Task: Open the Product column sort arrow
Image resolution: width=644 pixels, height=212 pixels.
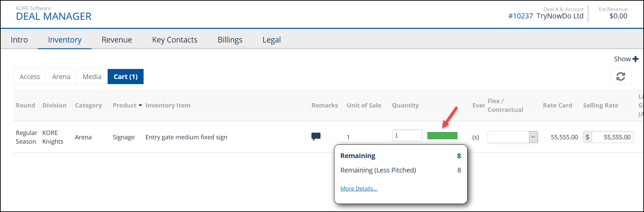Action: tap(140, 105)
